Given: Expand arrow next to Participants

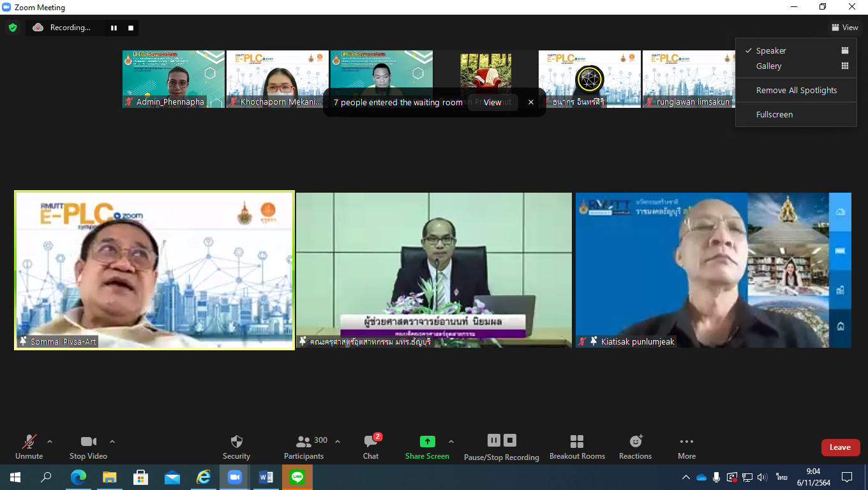Looking at the screenshot, I should point(338,442).
